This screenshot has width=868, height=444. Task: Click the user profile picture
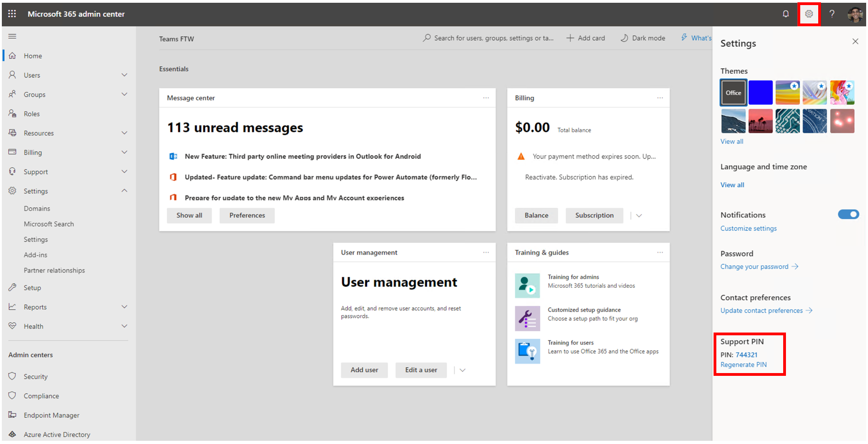click(855, 14)
